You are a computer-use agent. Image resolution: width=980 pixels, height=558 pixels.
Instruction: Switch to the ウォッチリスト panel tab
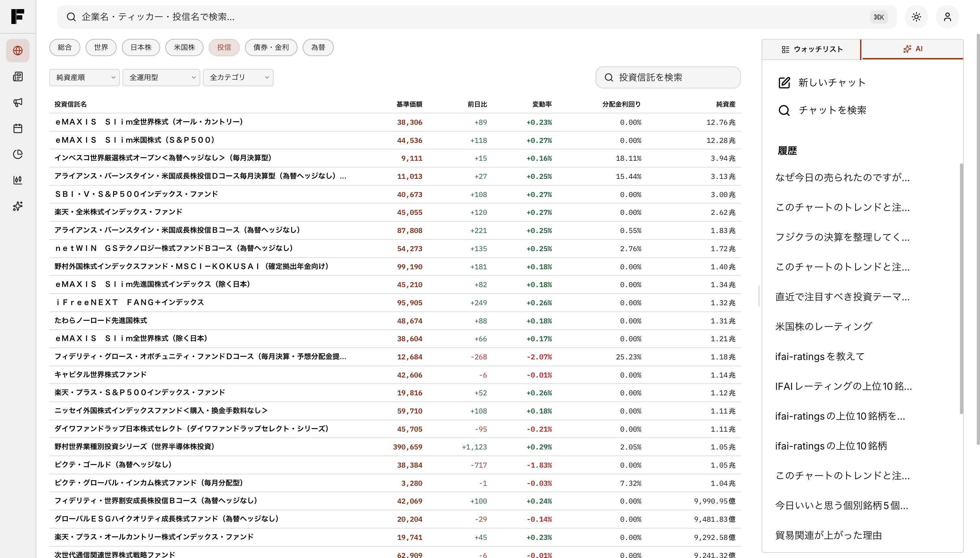pos(811,49)
